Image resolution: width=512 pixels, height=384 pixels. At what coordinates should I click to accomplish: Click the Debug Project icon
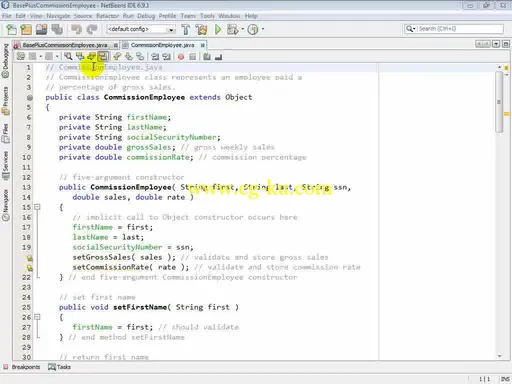click(x=232, y=30)
